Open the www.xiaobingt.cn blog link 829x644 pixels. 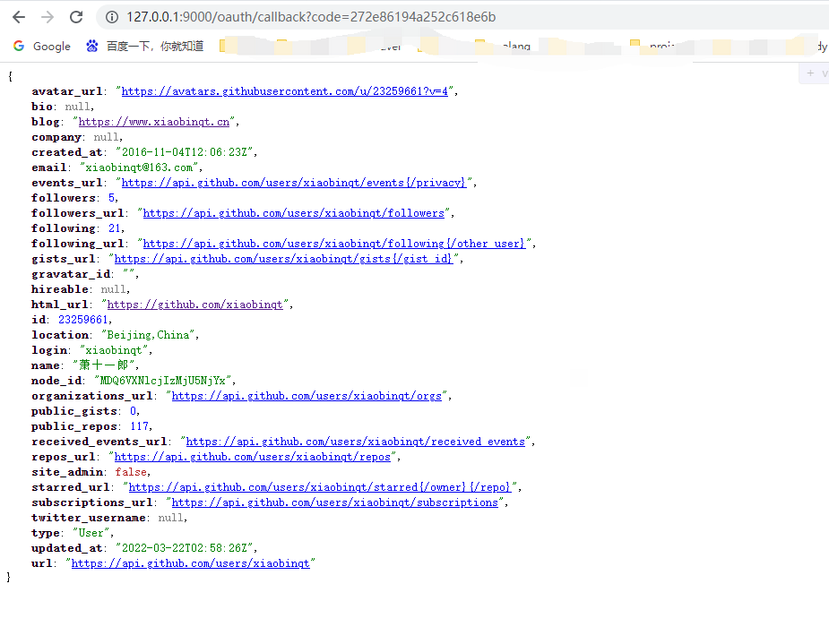pyautogui.click(x=154, y=122)
